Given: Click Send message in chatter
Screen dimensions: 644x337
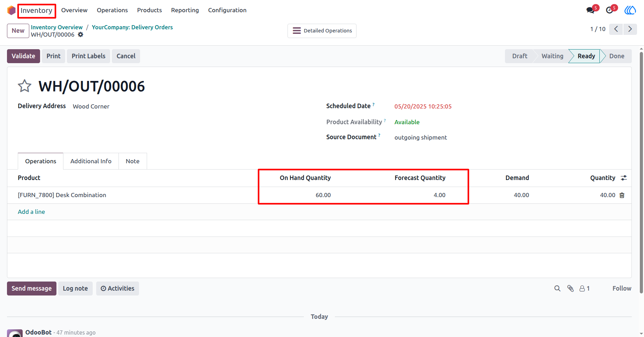Looking at the screenshot, I should click(x=32, y=289).
